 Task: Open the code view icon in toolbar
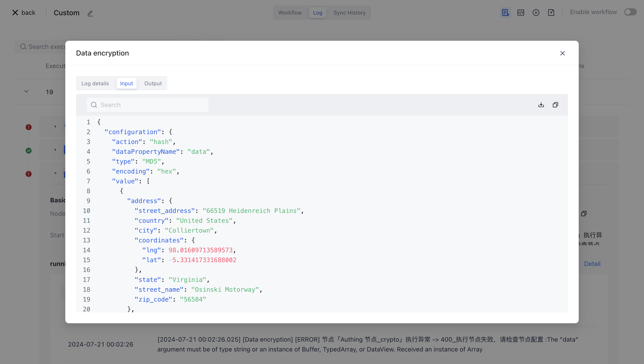(x=521, y=13)
